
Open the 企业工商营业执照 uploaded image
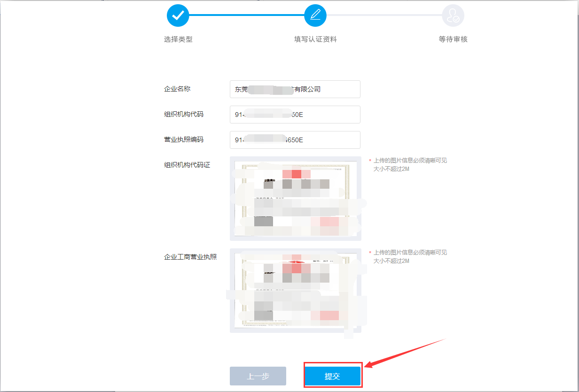click(295, 291)
